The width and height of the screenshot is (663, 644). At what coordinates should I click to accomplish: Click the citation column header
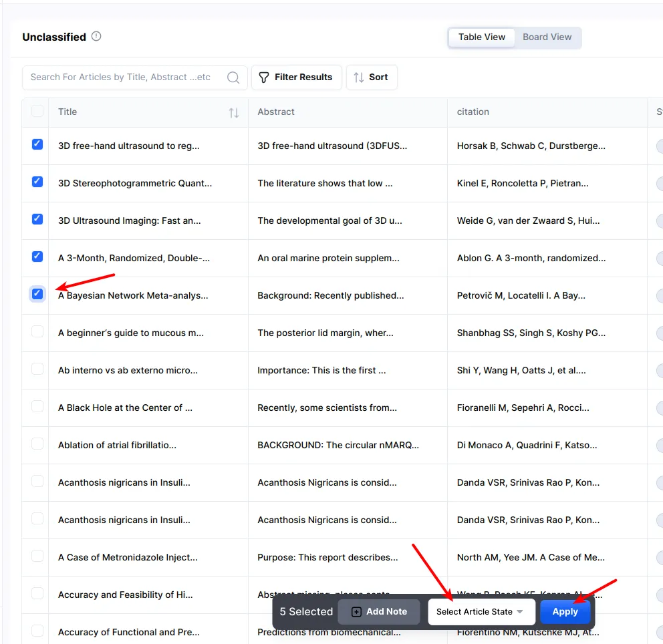pyautogui.click(x=473, y=112)
